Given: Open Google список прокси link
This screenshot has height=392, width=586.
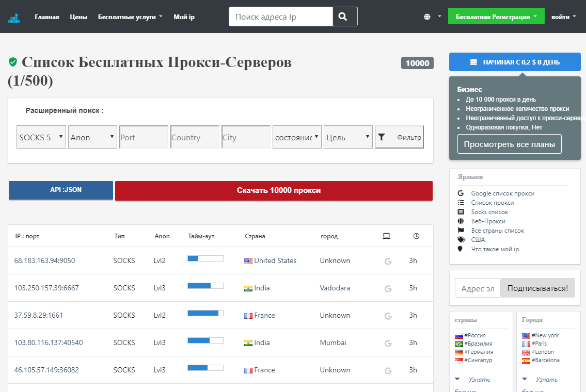Looking at the screenshot, I should pyautogui.click(x=503, y=193).
